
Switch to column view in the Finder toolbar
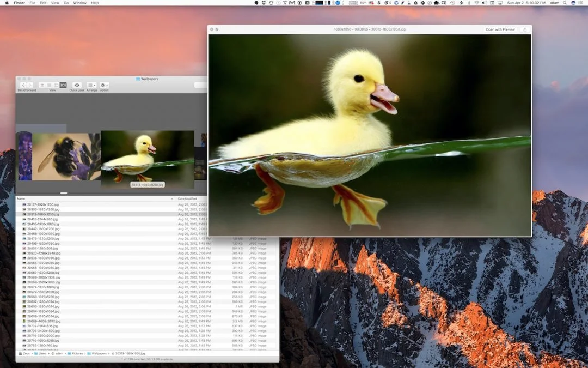coord(56,85)
